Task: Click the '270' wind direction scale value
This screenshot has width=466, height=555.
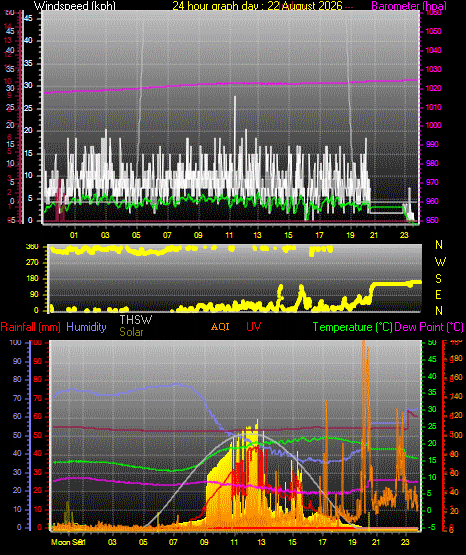Action: [32, 263]
